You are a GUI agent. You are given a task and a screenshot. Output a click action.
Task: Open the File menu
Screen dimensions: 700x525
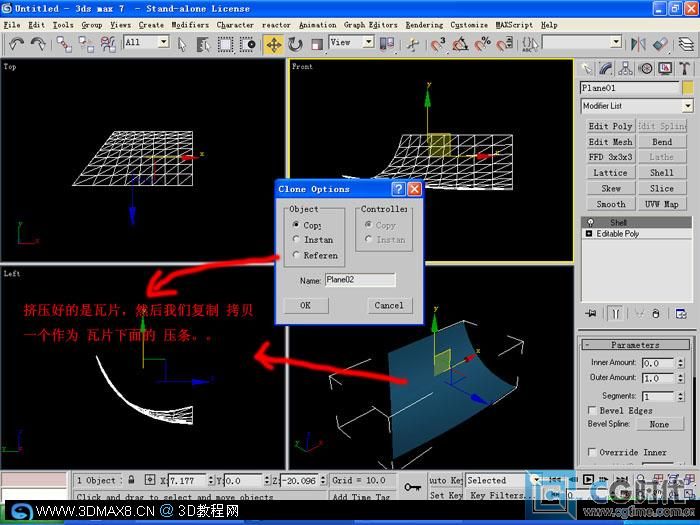click(x=12, y=25)
